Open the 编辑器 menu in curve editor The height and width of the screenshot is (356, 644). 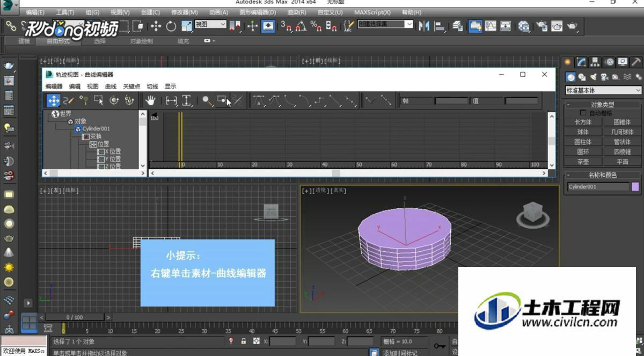(x=54, y=86)
